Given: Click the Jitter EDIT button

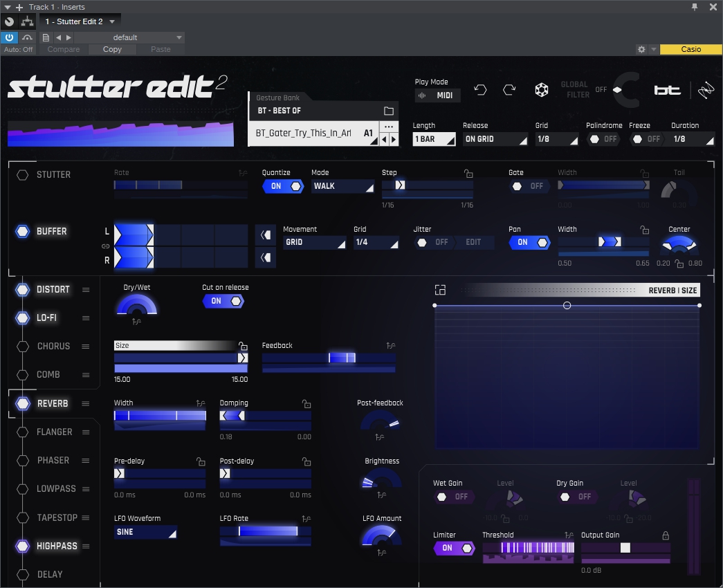Looking at the screenshot, I should (473, 243).
